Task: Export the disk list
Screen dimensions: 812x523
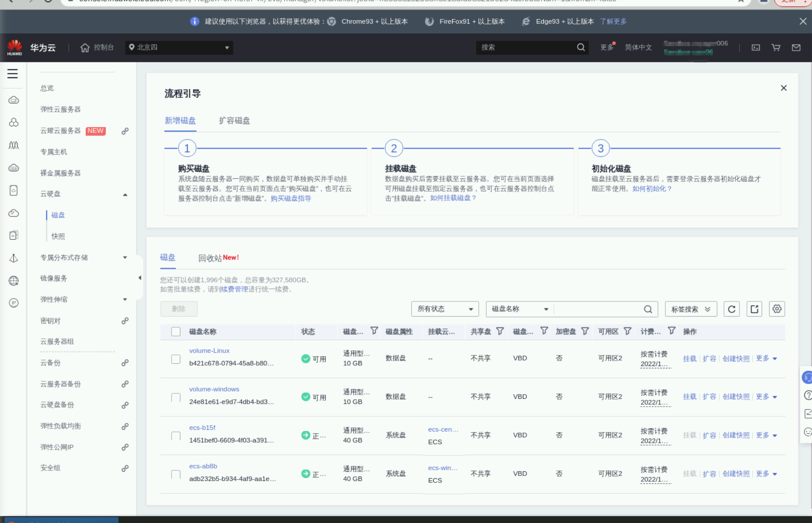Action: coord(754,309)
